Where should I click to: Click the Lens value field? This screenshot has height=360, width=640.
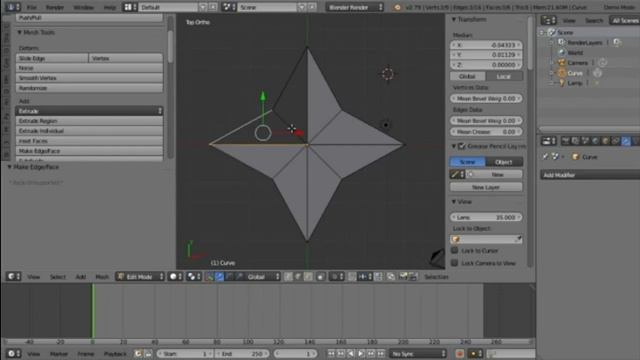point(486,217)
